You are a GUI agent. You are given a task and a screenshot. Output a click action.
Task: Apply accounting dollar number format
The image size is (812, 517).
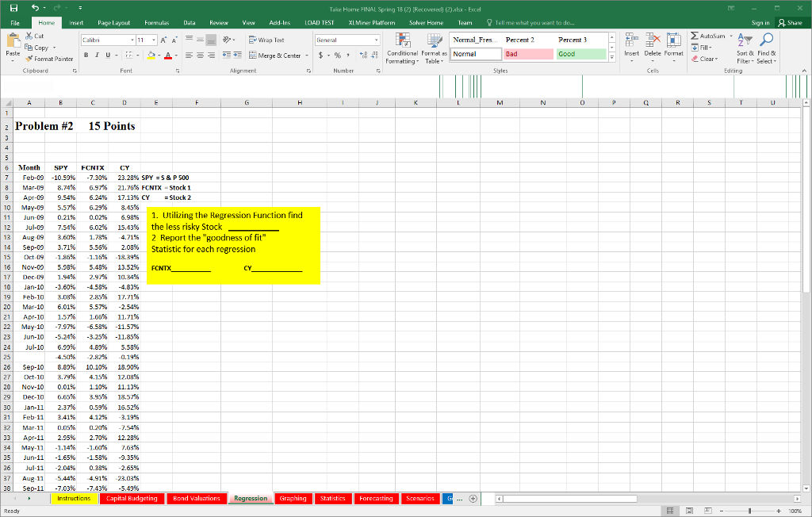pos(320,55)
